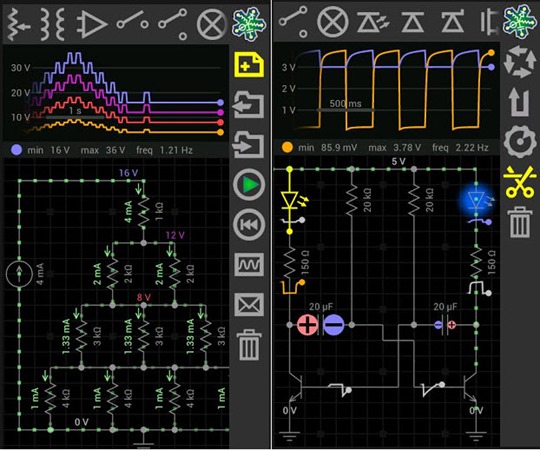Select the plain diode component icon

413,22
